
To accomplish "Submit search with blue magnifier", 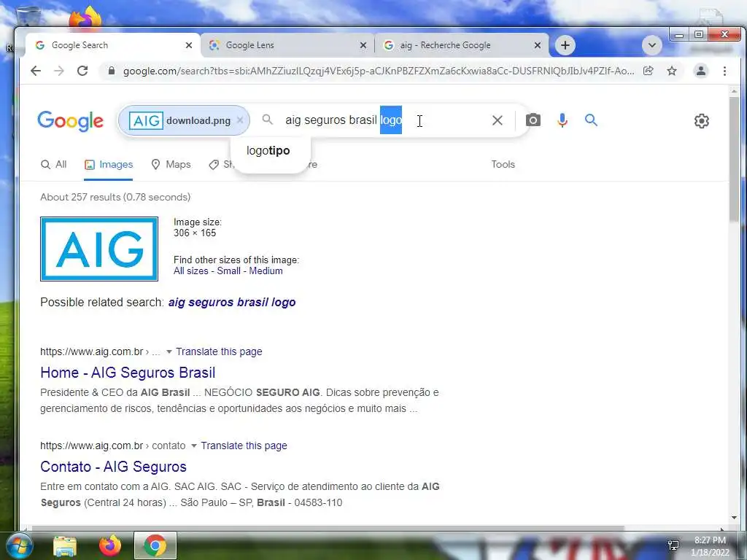I will (x=591, y=120).
